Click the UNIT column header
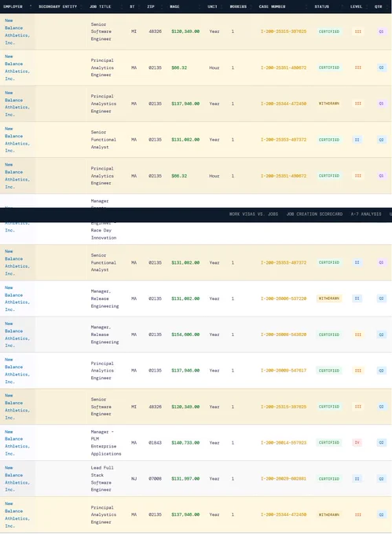The height and width of the screenshot is (534, 392). click(212, 6)
